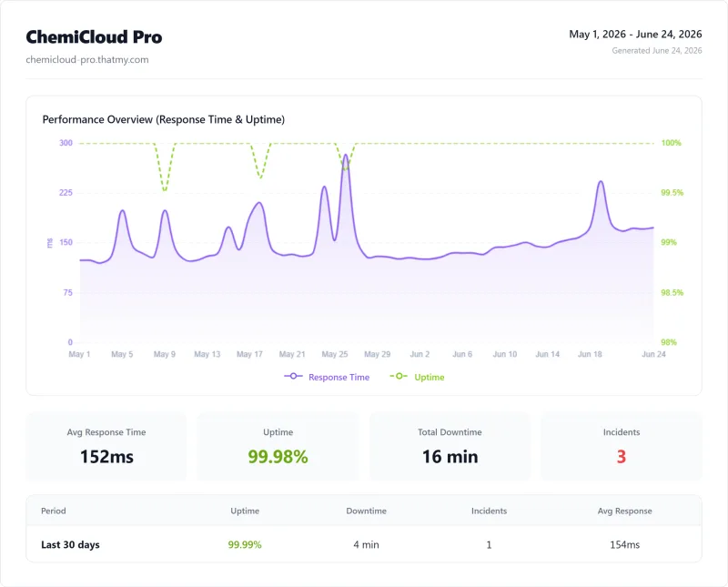Click the ChemiCloud Pro report title

point(94,37)
